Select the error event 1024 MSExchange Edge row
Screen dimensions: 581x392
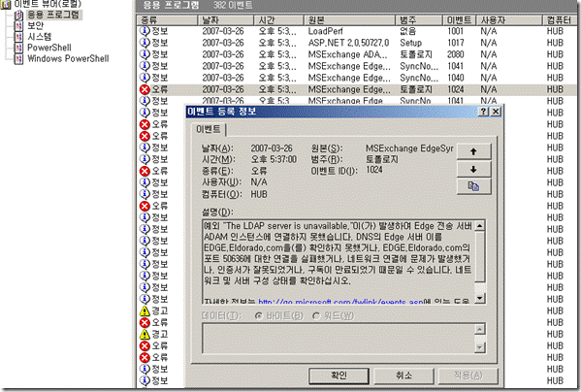[356, 89]
